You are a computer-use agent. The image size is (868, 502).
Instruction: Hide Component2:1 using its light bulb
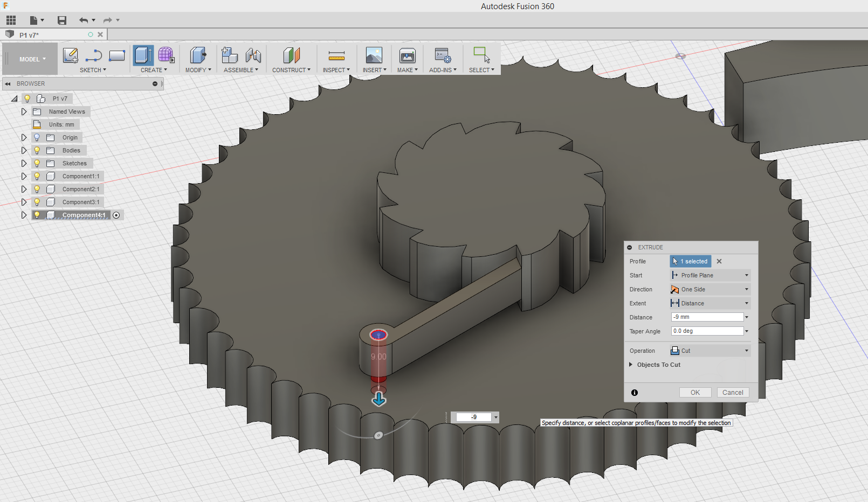pyautogui.click(x=37, y=189)
